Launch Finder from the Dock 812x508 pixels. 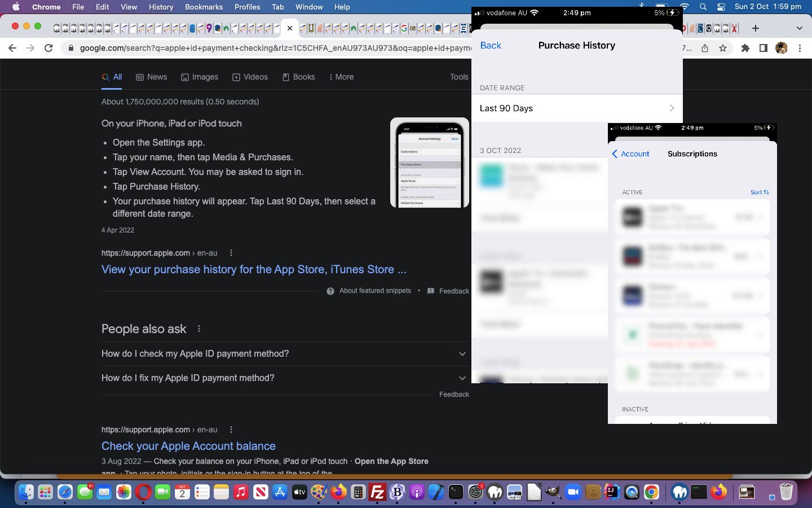click(x=26, y=492)
